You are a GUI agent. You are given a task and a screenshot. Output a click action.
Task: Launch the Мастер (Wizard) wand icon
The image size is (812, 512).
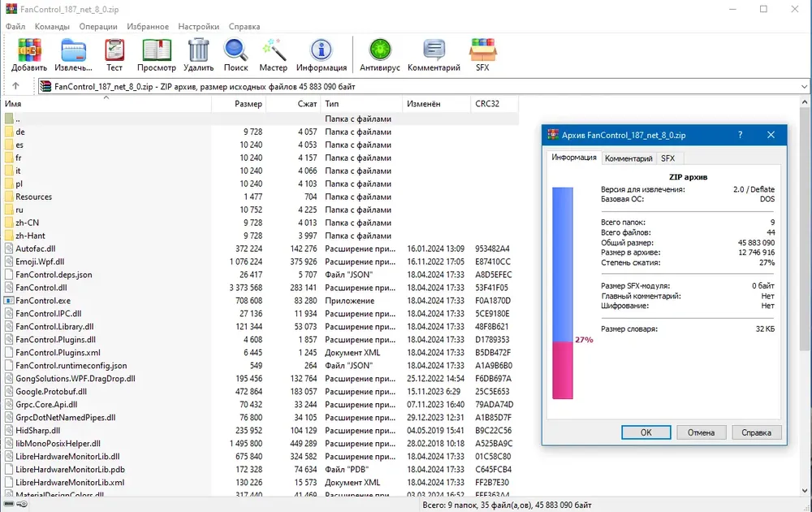click(274, 54)
